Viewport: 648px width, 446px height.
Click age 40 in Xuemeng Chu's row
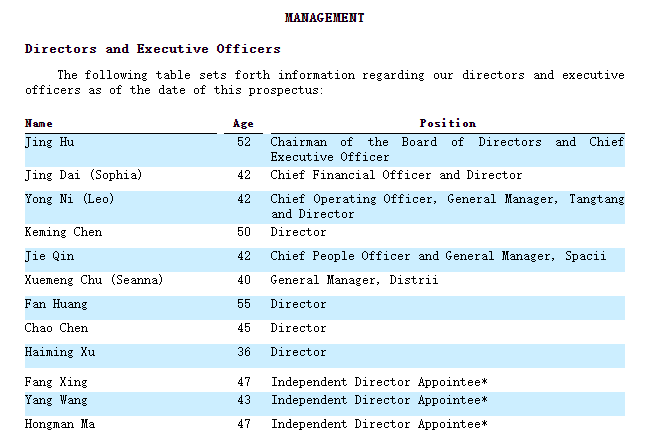coord(244,280)
